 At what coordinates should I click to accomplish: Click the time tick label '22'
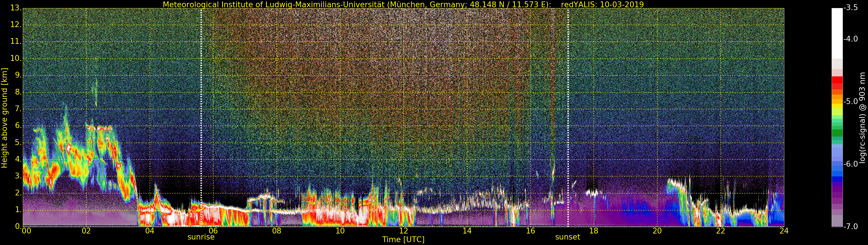coord(721,231)
